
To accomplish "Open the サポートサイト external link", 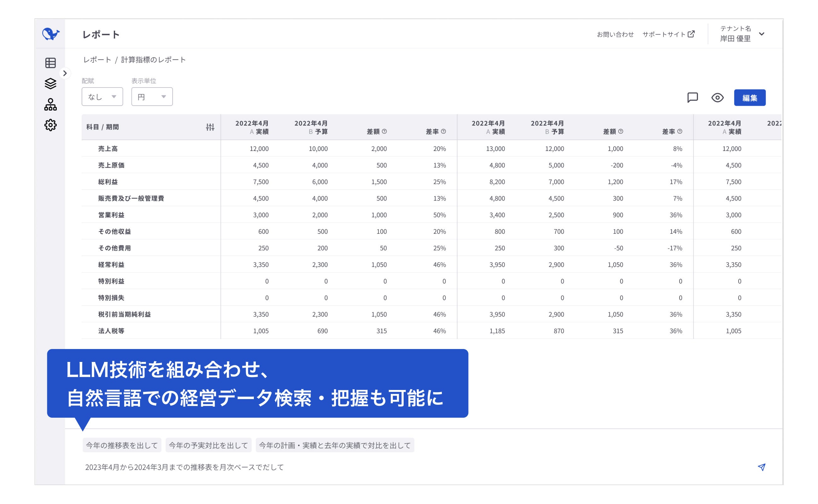I will coord(668,34).
